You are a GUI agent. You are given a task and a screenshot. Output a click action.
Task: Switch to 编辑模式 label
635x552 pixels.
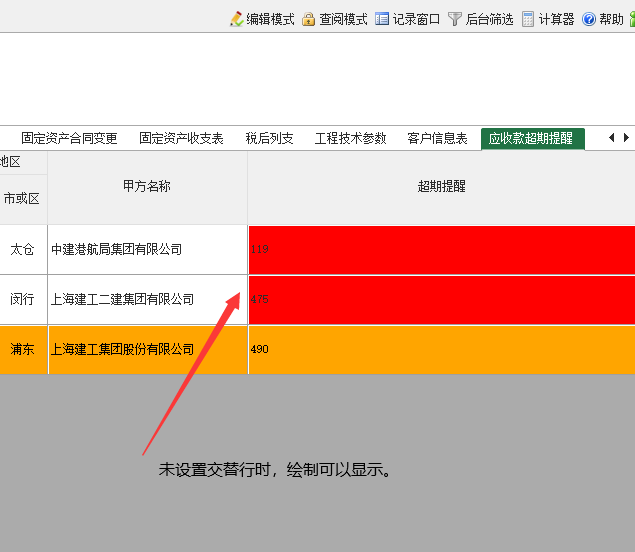(270, 19)
